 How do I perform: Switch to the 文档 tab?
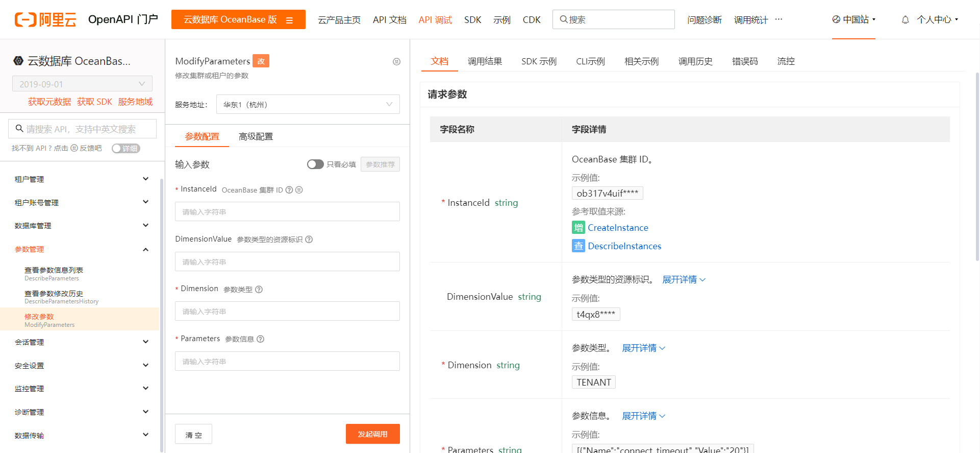440,61
